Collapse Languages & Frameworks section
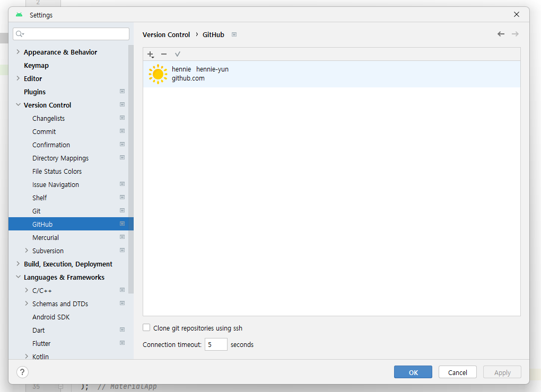The image size is (541, 392). click(18, 277)
